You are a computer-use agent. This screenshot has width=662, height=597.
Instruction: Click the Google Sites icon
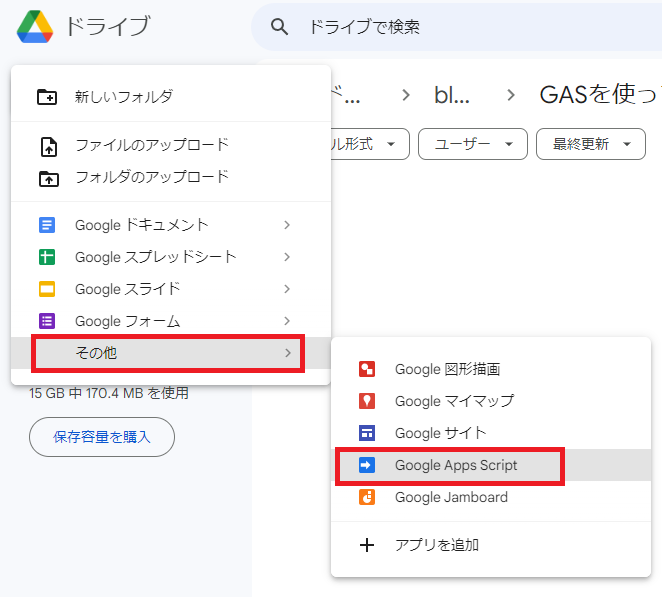[366, 433]
